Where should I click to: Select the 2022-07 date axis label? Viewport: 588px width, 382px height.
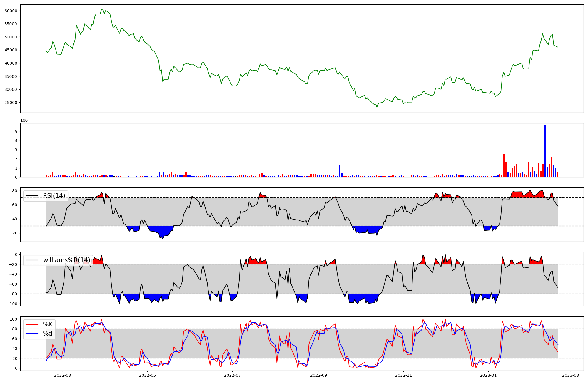click(232, 375)
